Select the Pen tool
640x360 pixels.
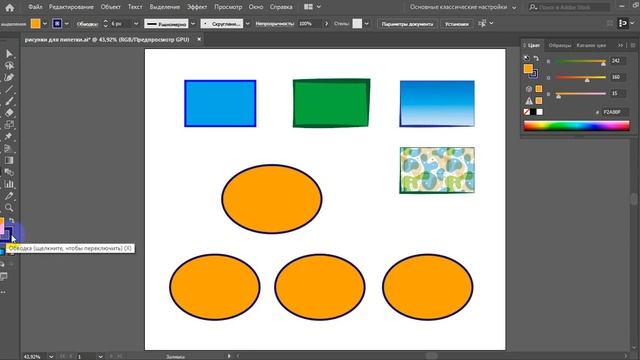(x=9, y=77)
